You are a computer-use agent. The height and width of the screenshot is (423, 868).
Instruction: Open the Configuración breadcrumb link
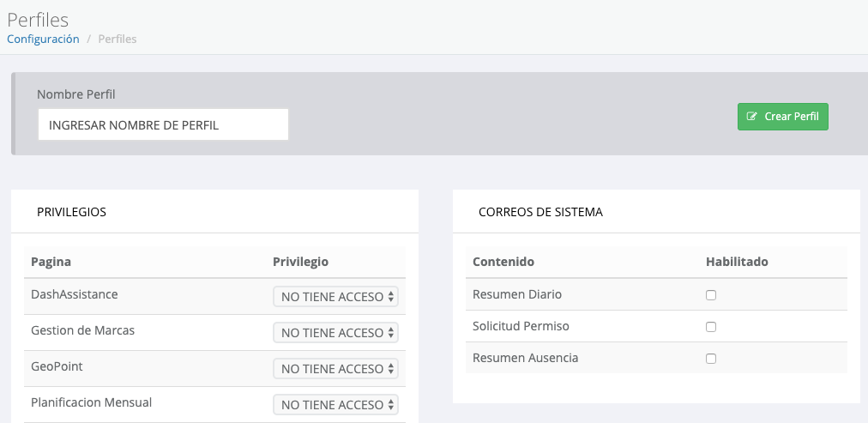(x=43, y=39)
